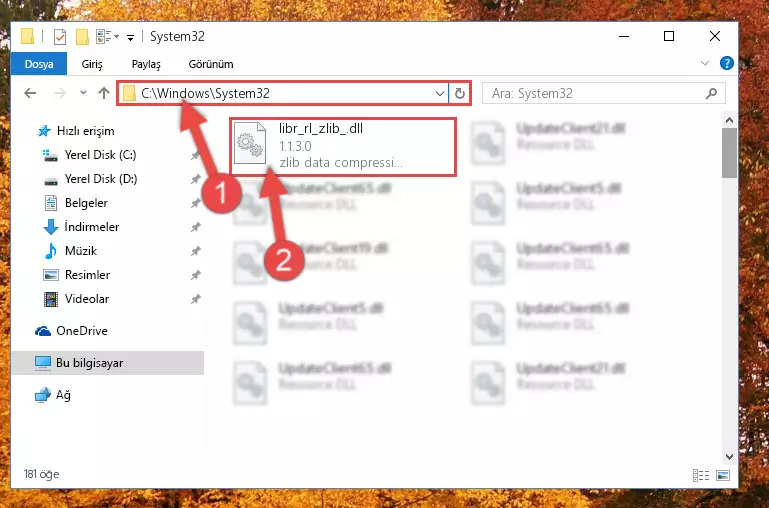769x508 pixels.
Task: Unpin Yerel Disk (D:) via pin icon
Action: [x=195, y=179]
